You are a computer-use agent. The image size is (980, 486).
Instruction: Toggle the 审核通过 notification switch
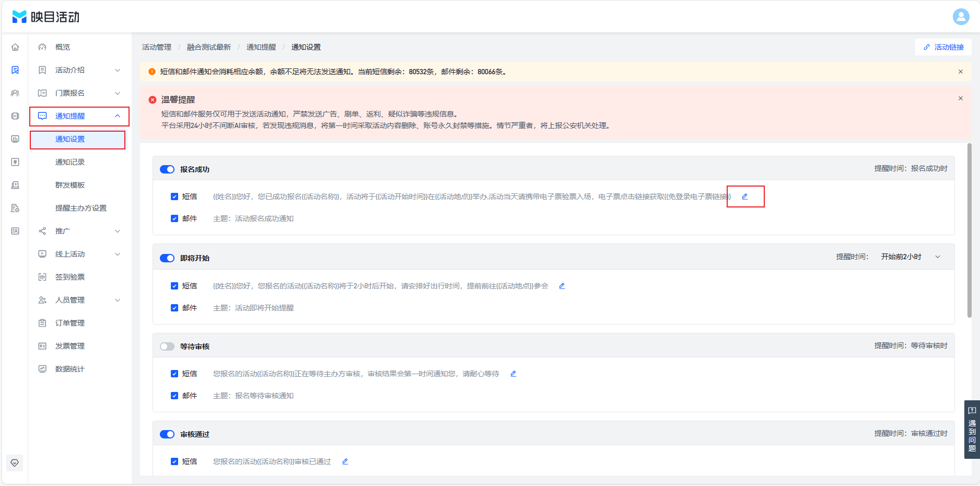click(x=167, y=434)
